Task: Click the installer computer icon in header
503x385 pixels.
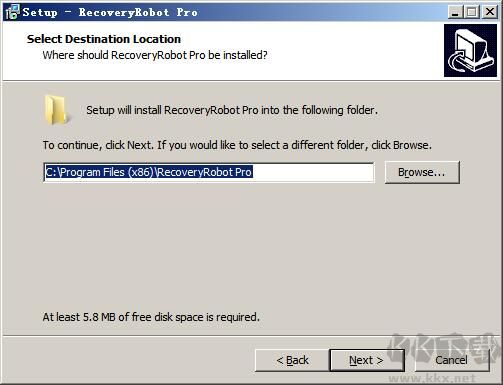Action: pos(470,51)
